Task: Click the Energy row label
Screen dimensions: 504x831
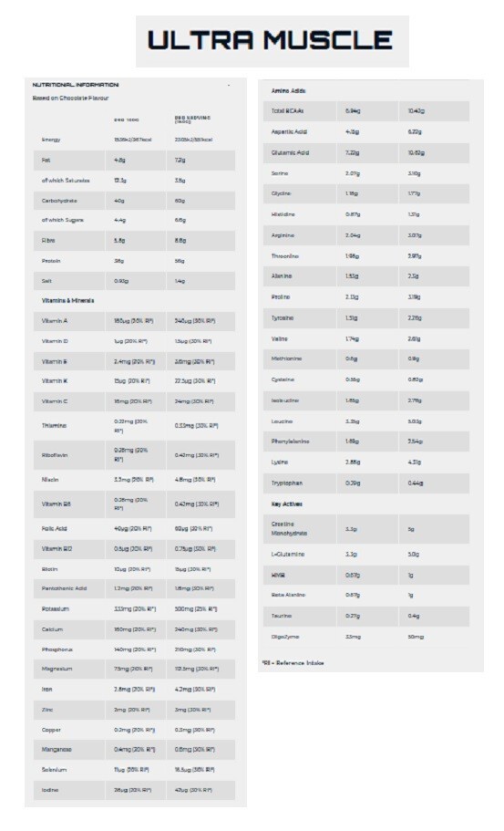Action: point(51,140)
